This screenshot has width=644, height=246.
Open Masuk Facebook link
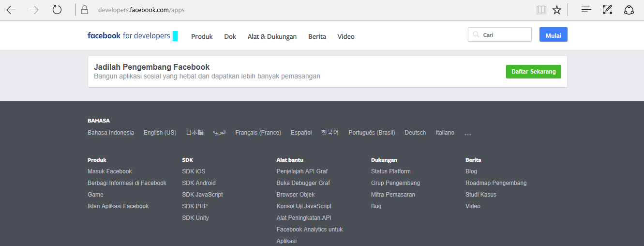click(110, 171)
